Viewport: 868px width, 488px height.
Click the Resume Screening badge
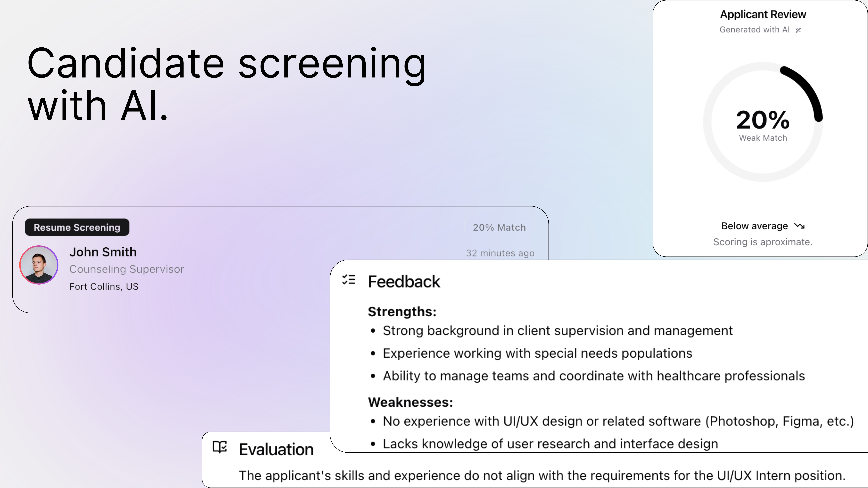pos(77,227)
